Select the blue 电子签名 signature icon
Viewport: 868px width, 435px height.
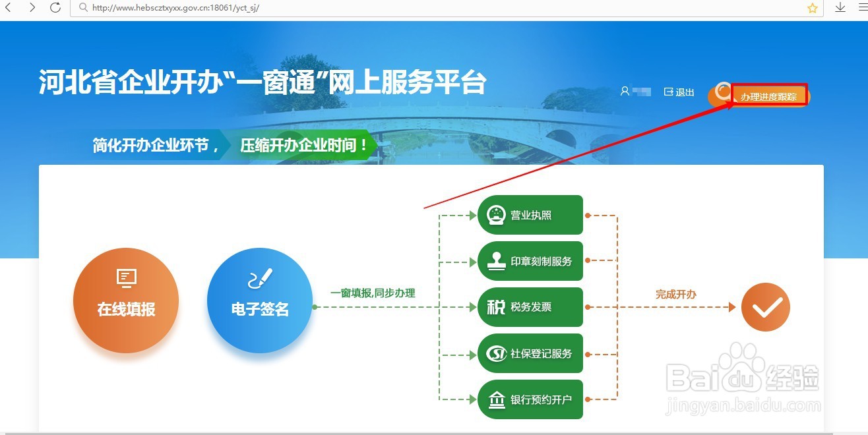click(x=260, y=300)
